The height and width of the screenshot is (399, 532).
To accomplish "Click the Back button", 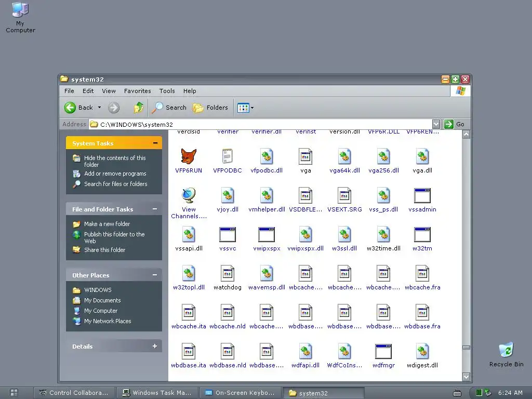I will coord(79,108).
